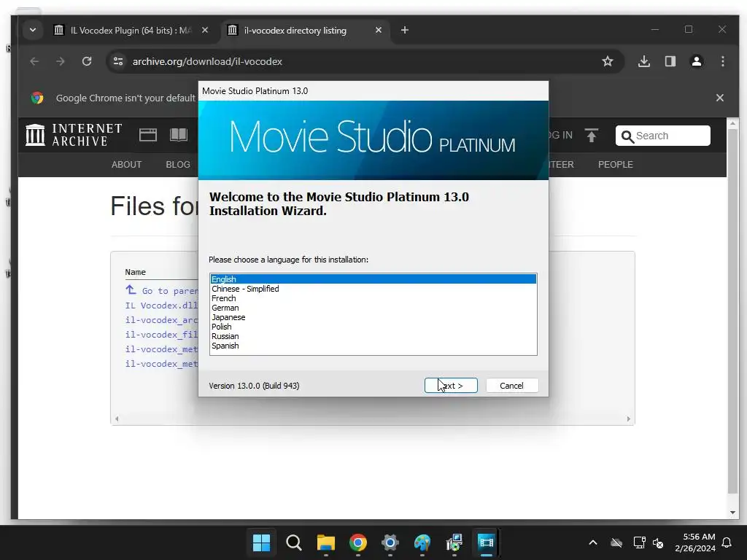Toggle Chrome side panel
The height and width of the screenshot is (560, 747).
(x=670, y=61)
